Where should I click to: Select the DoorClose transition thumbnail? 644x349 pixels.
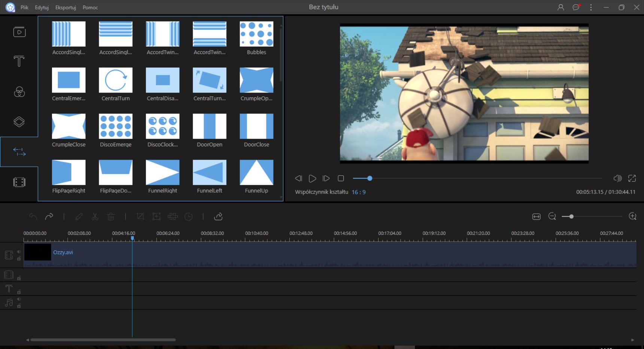256,126
